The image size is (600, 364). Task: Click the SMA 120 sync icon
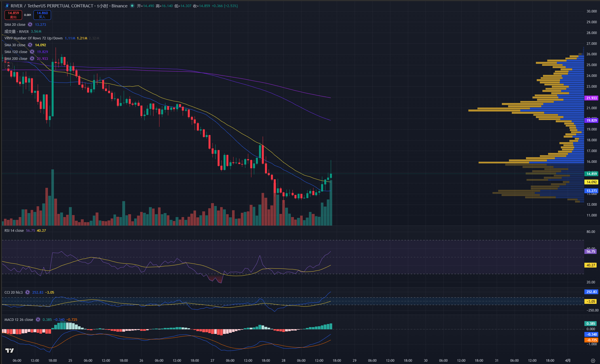tap(32, 52)
